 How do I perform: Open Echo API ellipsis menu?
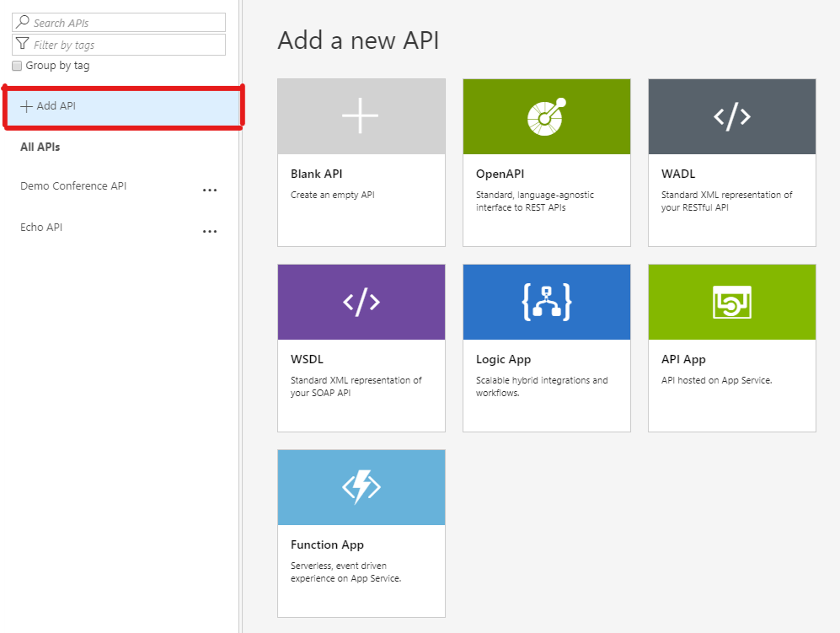tap(210, 232)
